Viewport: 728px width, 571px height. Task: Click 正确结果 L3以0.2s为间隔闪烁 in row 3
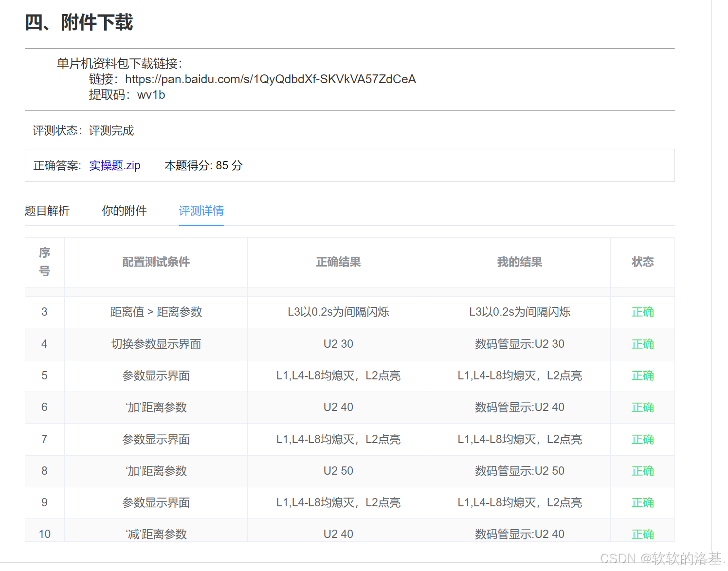pos(338,312)
